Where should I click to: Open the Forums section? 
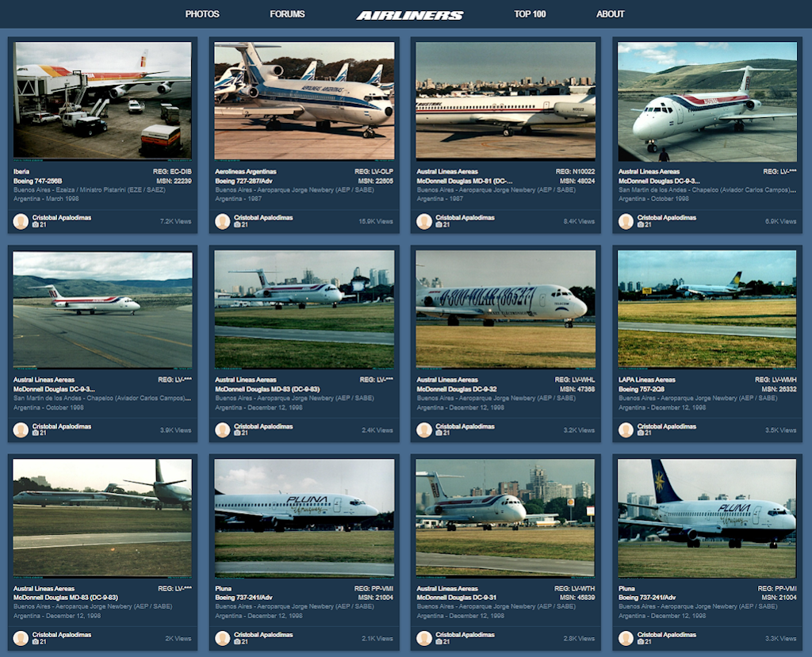[287, 14]
